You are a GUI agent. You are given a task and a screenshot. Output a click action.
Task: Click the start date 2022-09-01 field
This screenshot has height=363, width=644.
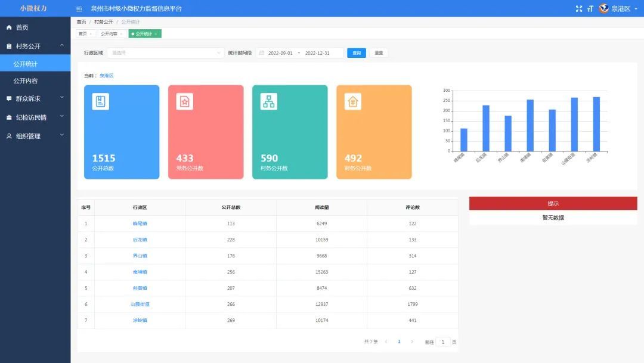[x=280, y=53]
